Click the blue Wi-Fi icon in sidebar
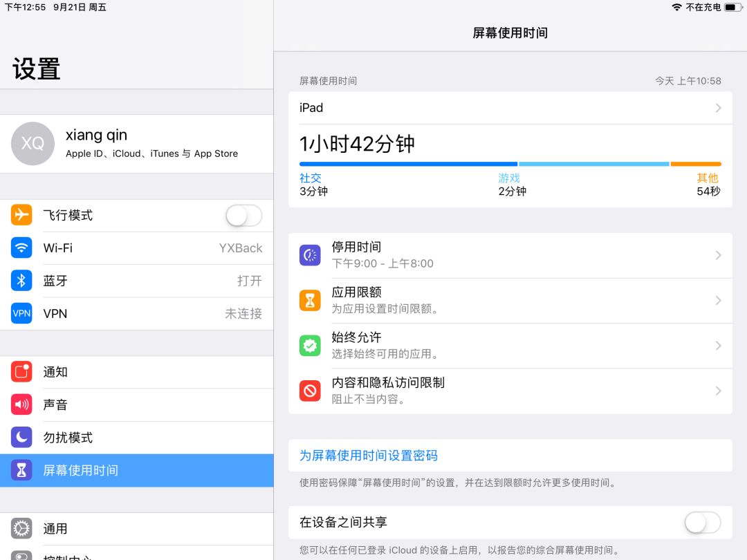 21,248
